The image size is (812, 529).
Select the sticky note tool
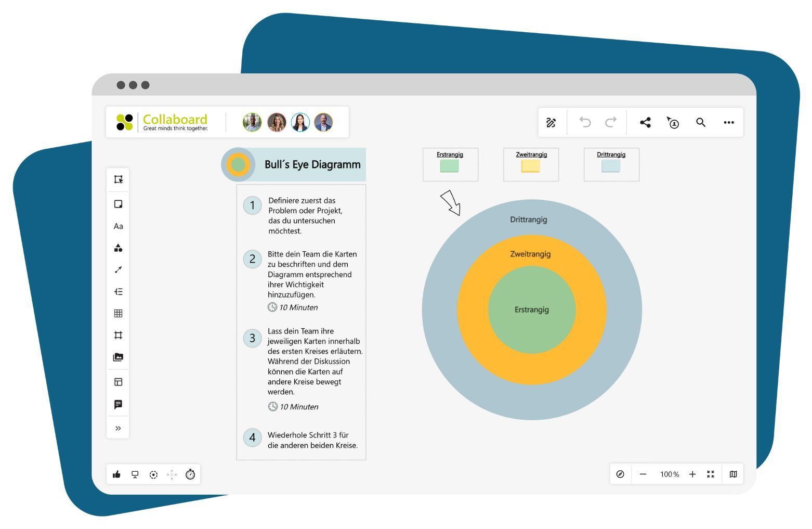click(x=118, y=204)
